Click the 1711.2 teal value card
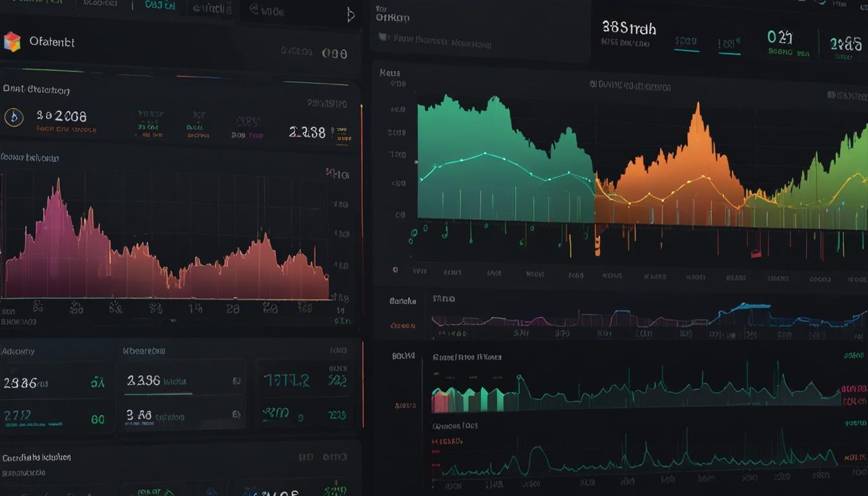Image resolution: width=868 pixels, height=496 pixels. [x=285, y=381]
